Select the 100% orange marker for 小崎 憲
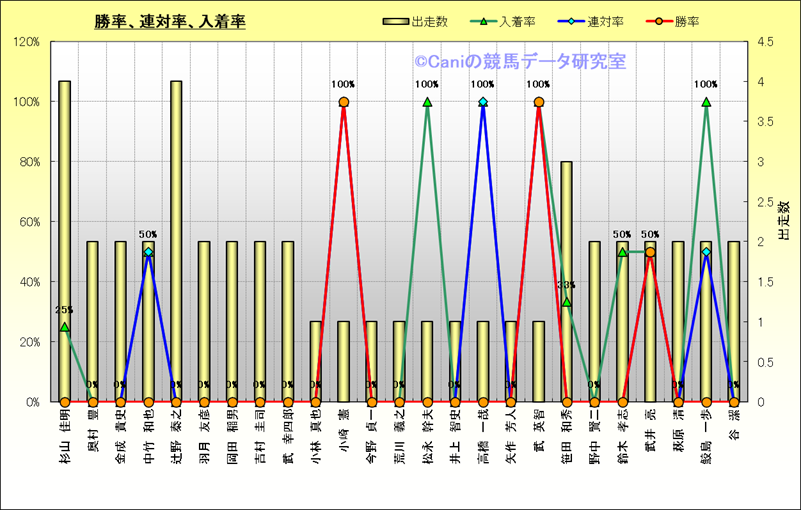Screen dimensions: 801x510 (x=344, y=102)
